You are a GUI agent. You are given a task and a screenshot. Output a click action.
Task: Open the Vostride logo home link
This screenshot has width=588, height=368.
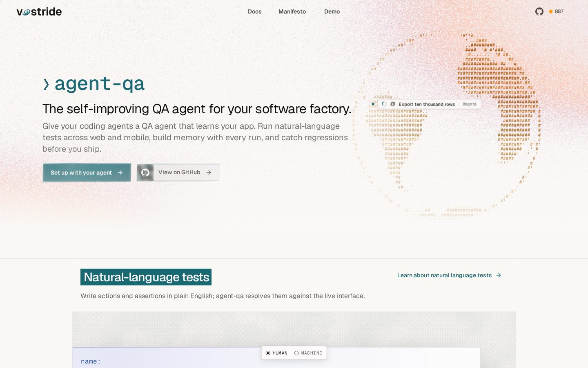click(x=39, y=12)
